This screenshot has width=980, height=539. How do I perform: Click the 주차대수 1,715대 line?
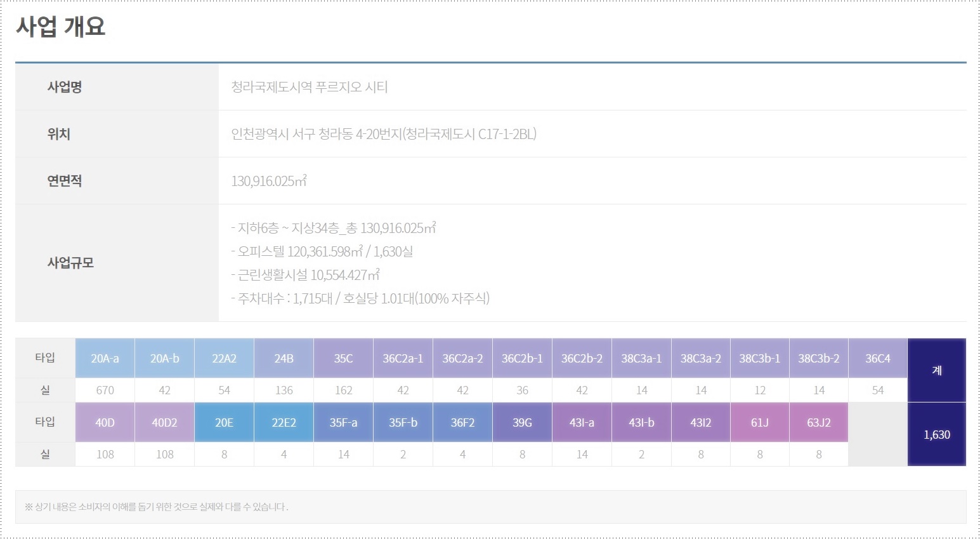pyautogui.click(x=360, y=298)
